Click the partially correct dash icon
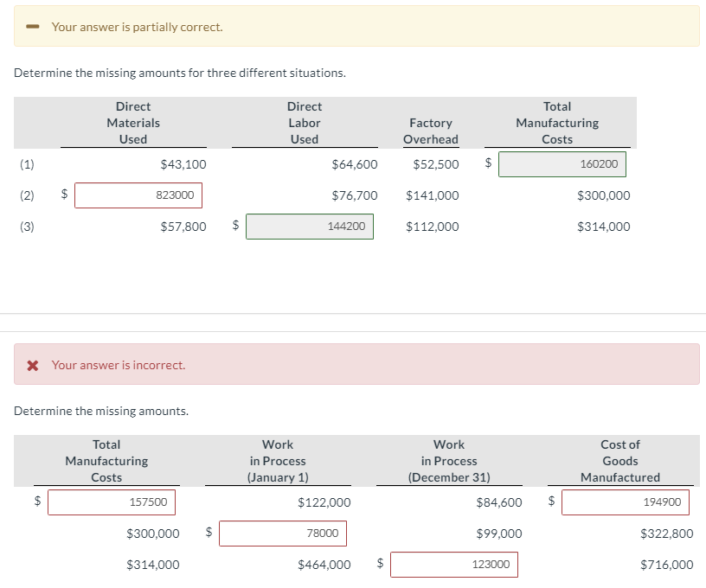 [x=32, y=27]
